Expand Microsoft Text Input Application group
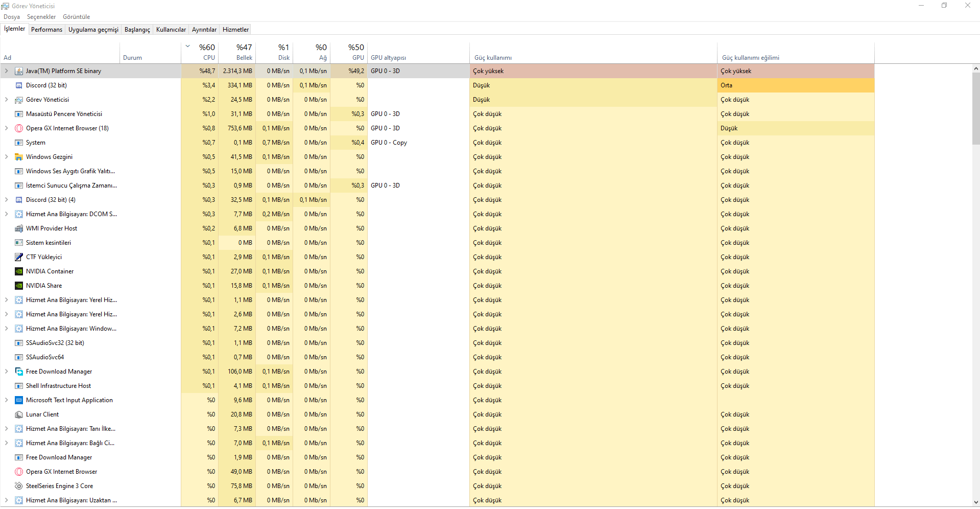The image size is (980, 509). click(x=6, y=400)
